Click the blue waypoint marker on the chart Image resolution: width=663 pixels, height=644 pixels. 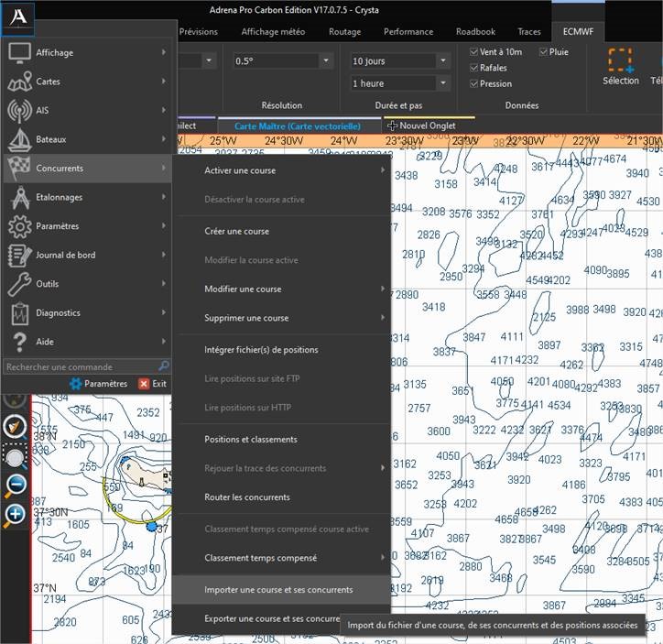tap(151, 527)
